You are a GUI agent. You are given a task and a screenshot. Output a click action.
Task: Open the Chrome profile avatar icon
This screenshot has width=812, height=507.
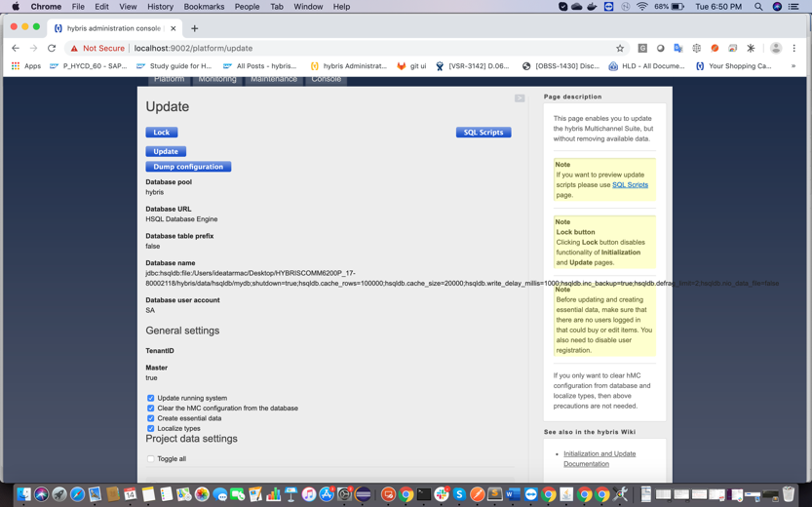tap(775, 48)
